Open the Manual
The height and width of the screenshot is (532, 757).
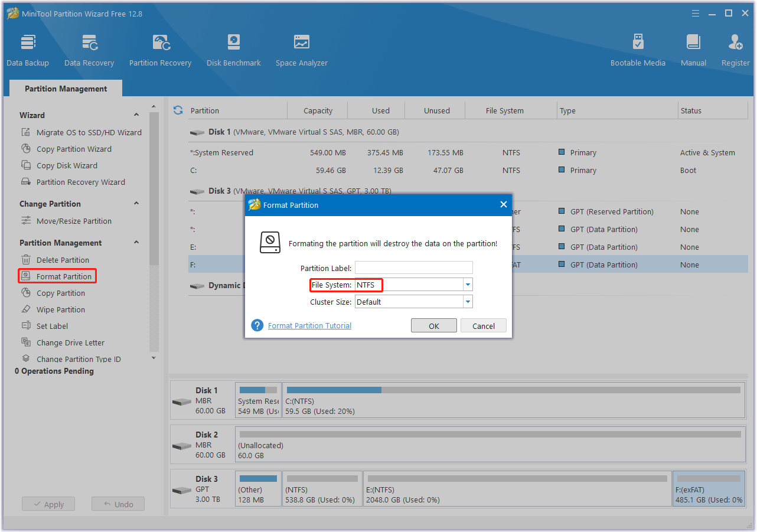tap(693, 50)
